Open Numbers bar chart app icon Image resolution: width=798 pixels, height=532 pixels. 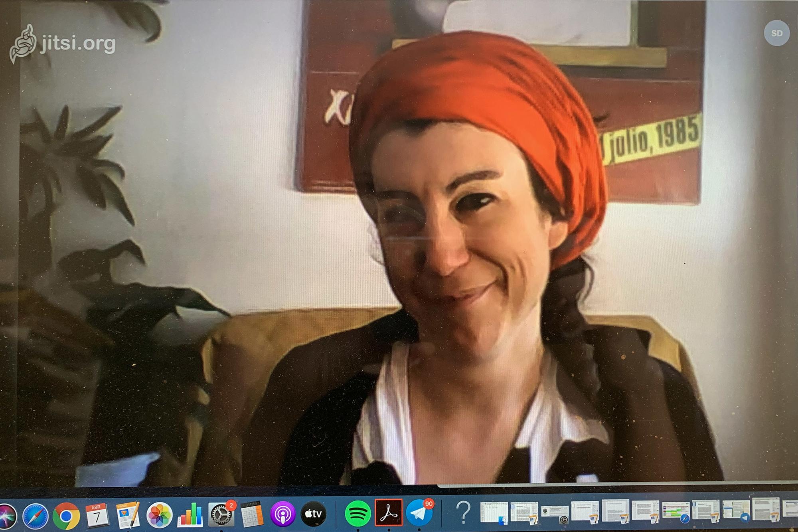[190, 515]
